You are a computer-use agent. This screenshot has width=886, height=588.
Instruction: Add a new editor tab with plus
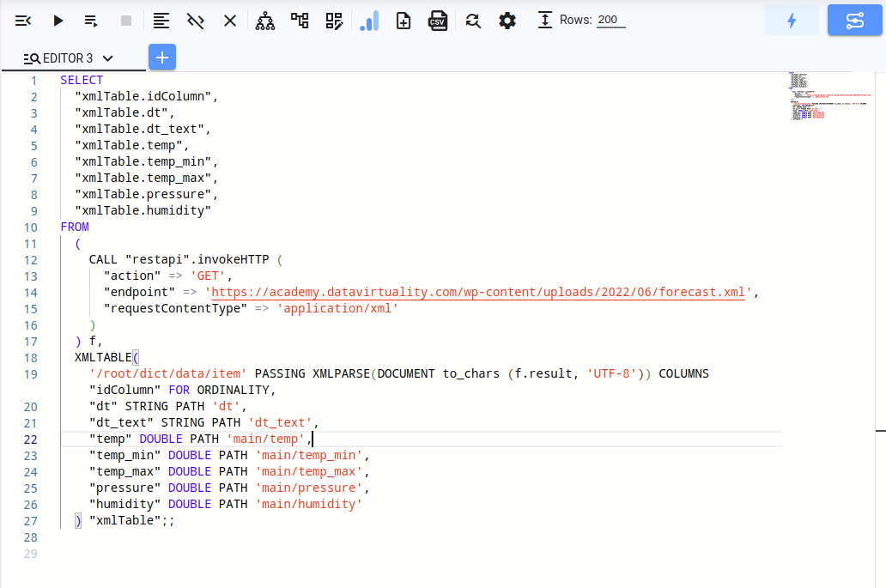pyautogui.click(x=162, y=58)
